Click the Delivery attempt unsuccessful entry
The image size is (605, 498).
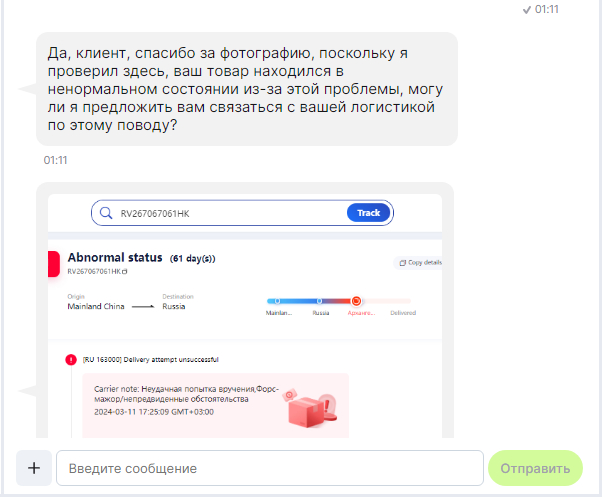[150, 360]
